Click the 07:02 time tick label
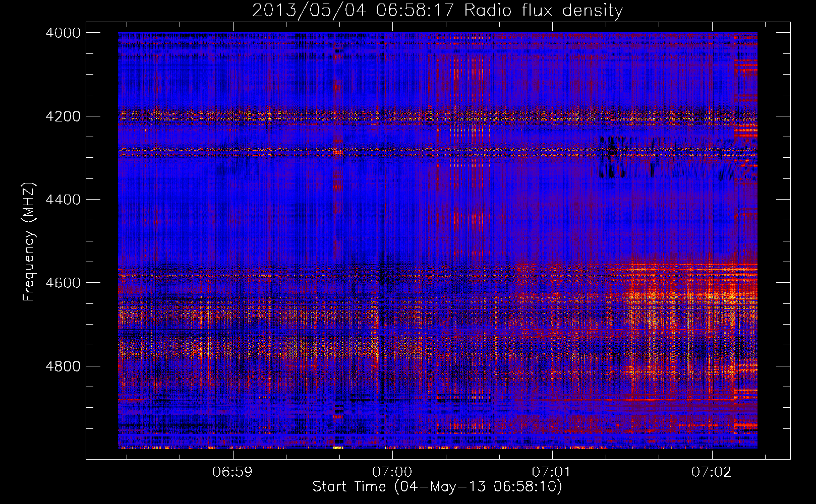 pos(712,472)
